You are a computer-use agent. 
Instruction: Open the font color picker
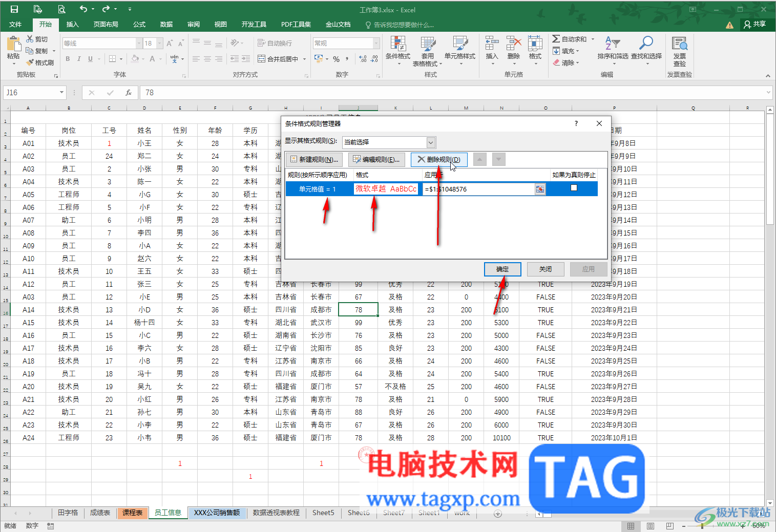pos(152,59)
